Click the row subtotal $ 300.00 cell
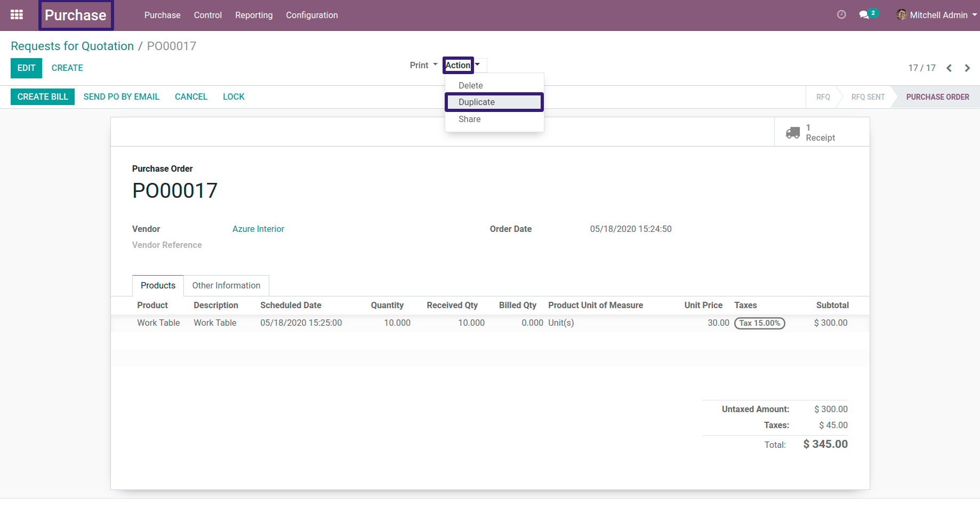The image size is (980, 506). click(831, 323)
